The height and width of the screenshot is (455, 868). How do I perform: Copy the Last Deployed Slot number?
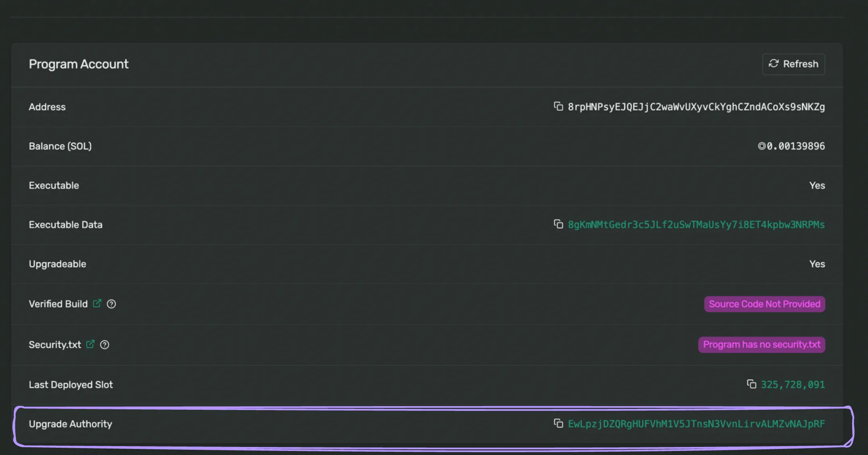click(753, 384)
